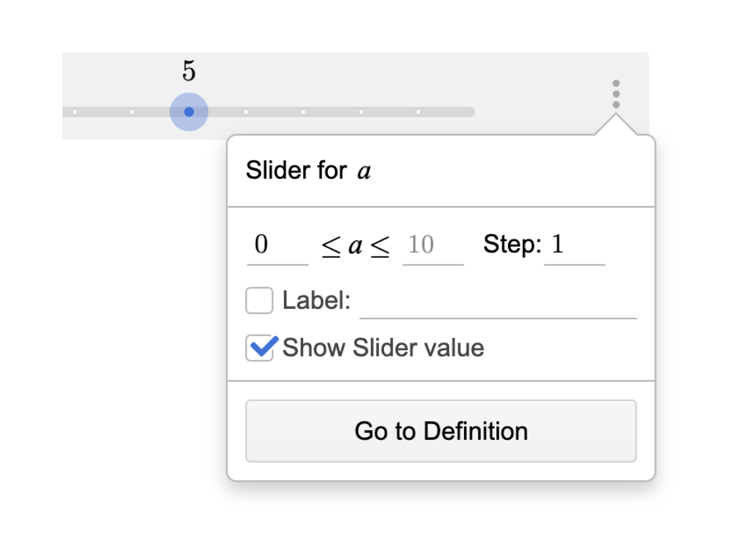Focus the minimum value field showing 0
The width and height of the screenshot is (756, 551).
pyautogui.click(x=277, y=246)
